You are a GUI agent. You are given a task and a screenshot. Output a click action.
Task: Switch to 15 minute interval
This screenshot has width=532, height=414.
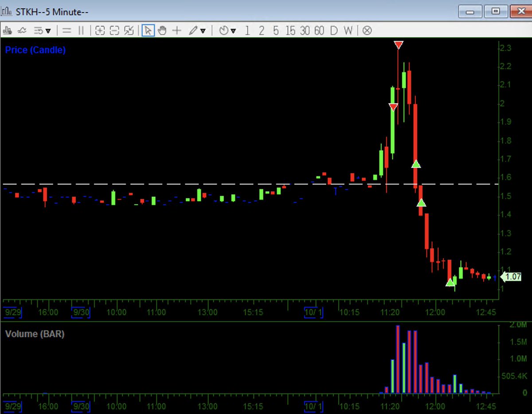pyautogui.click(x=290, y=31)
